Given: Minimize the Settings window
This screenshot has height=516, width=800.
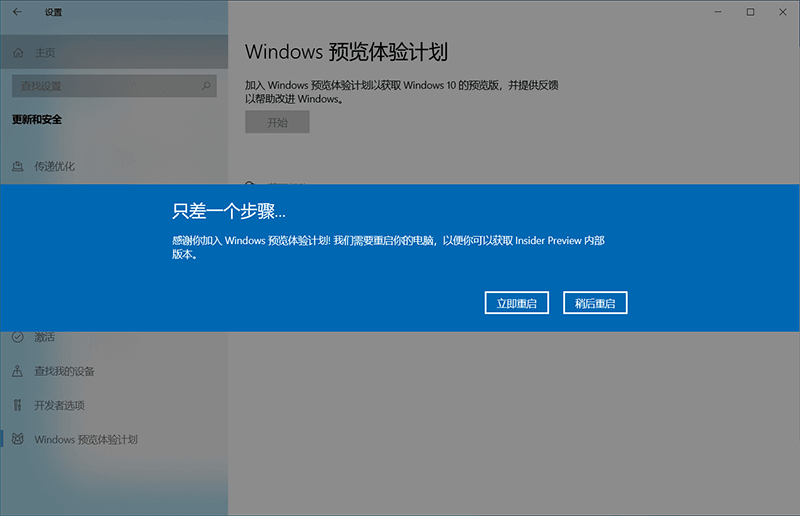Looking at the screenshot, I should [718, 12].
